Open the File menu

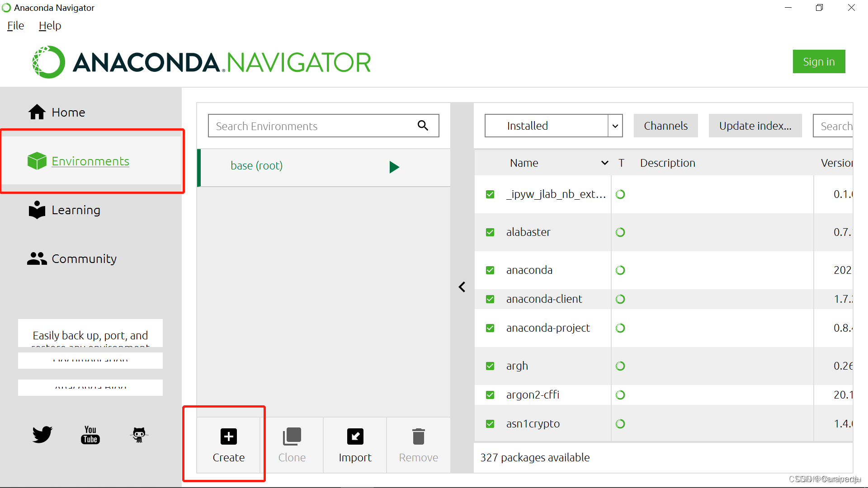click(x=15, y=26)
